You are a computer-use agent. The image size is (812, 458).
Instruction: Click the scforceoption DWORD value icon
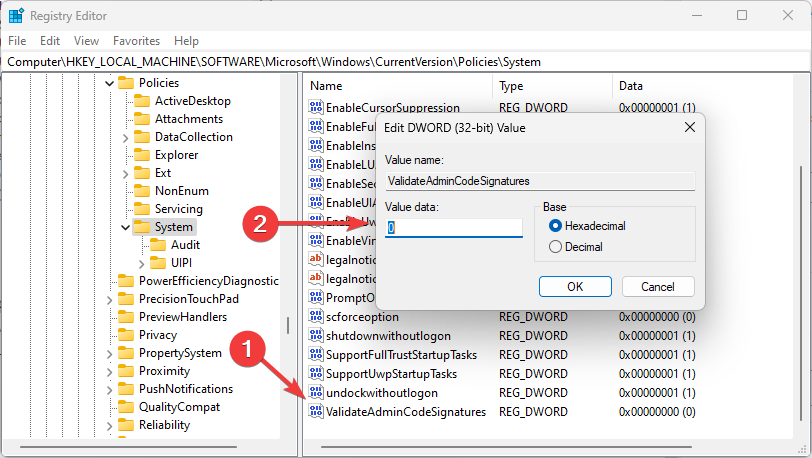click(x=316, y=316)
